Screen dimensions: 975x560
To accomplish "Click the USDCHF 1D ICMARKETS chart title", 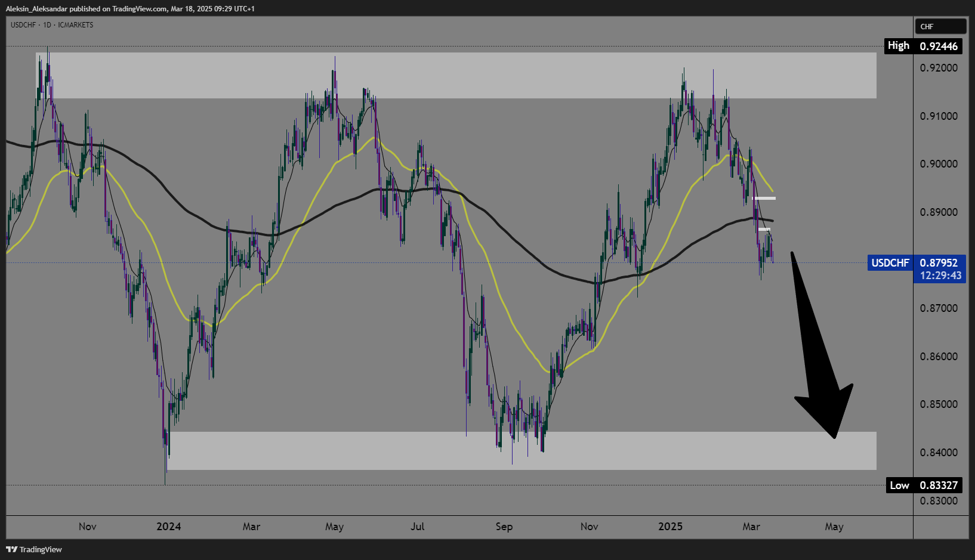I will coord(52,25).
